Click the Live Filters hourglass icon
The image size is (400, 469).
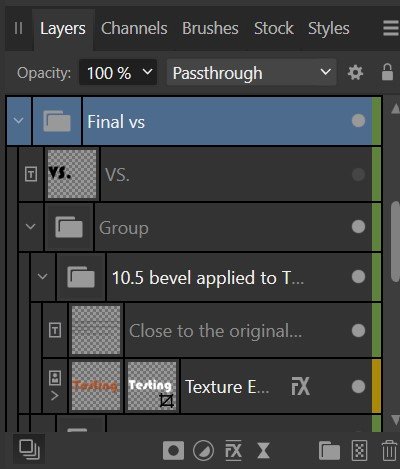[x=263, y=451]
